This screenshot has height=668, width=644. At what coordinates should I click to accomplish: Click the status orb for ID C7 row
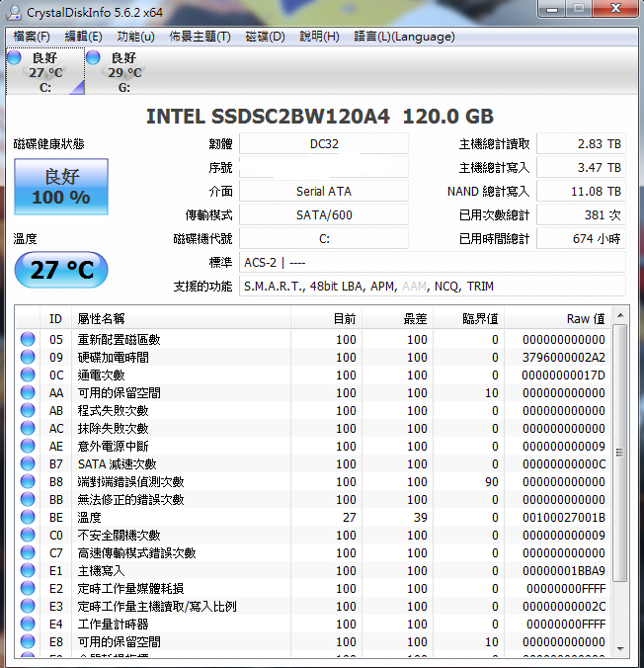coord(28,553)
